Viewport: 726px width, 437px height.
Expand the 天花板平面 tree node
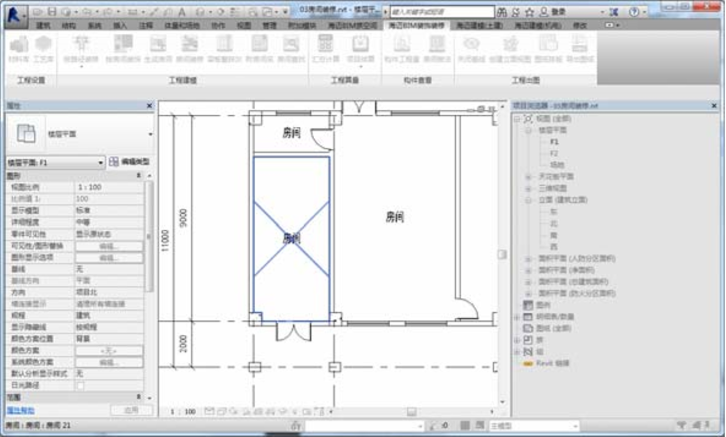[528, 177]
